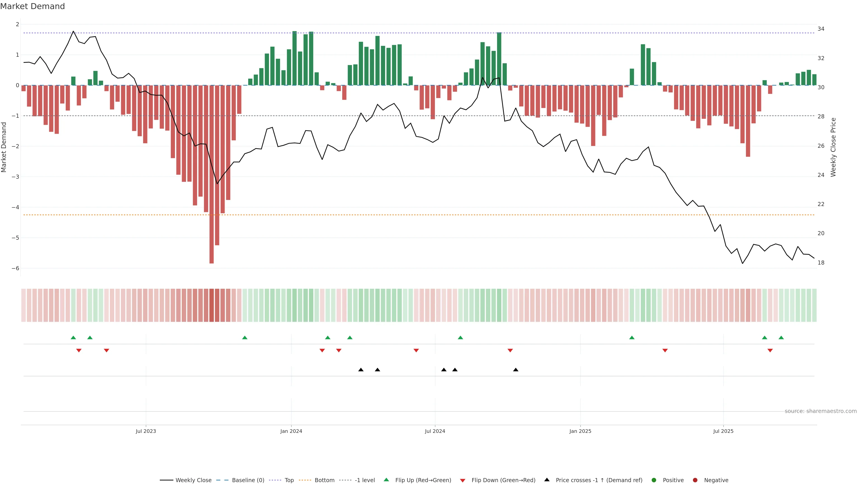Image resolution: width=868 pixels, height=488 pixels.
Task: Click the green Positive circle legend icon
Action: (654, 480)
